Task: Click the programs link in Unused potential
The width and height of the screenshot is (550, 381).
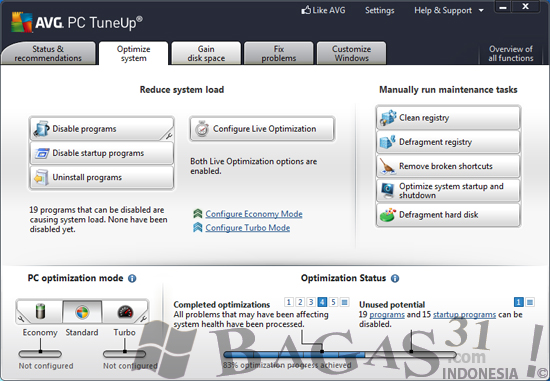Action: 387,315
